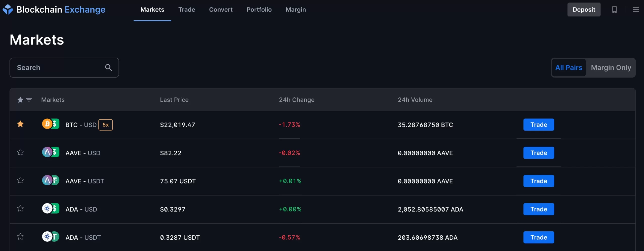644x251 pixels.
Task: Open the hamburger menu icon
Action: [x=636, y=10]
